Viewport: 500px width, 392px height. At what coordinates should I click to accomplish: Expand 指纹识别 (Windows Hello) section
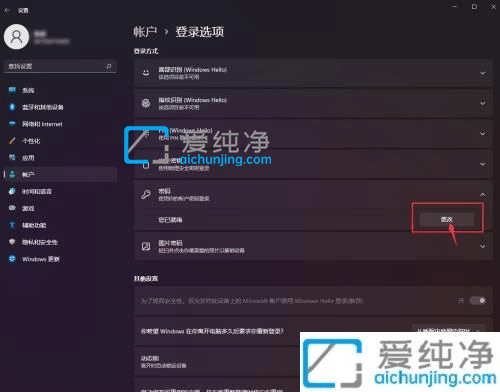pyautogui.click(x=313, y=103)
